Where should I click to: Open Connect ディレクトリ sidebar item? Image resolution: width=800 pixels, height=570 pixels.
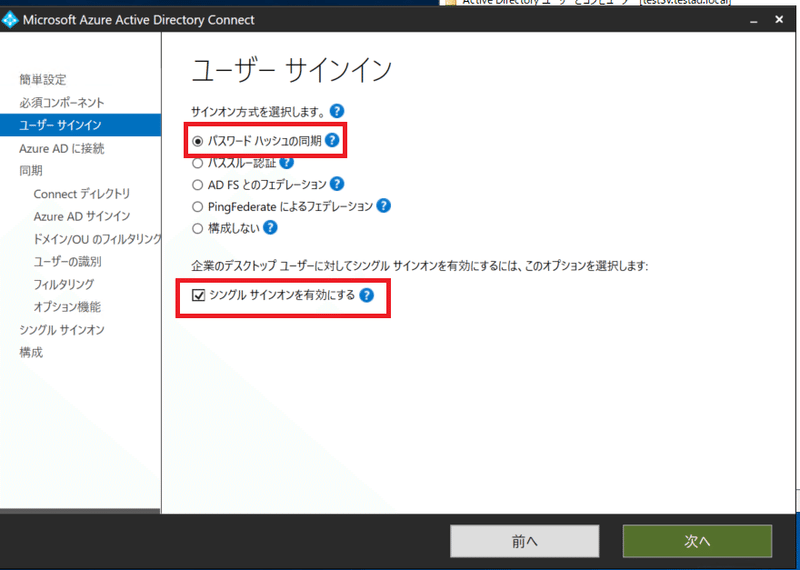[82, 194]
